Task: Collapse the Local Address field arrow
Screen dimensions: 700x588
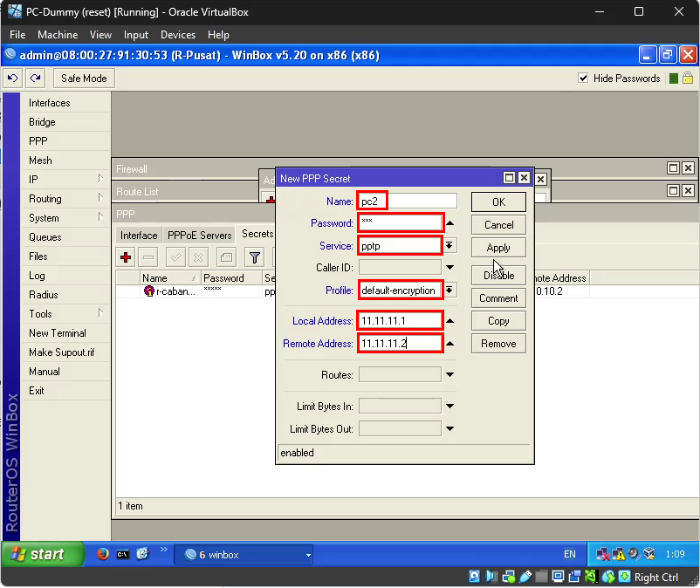Action: tap(450, 321)
